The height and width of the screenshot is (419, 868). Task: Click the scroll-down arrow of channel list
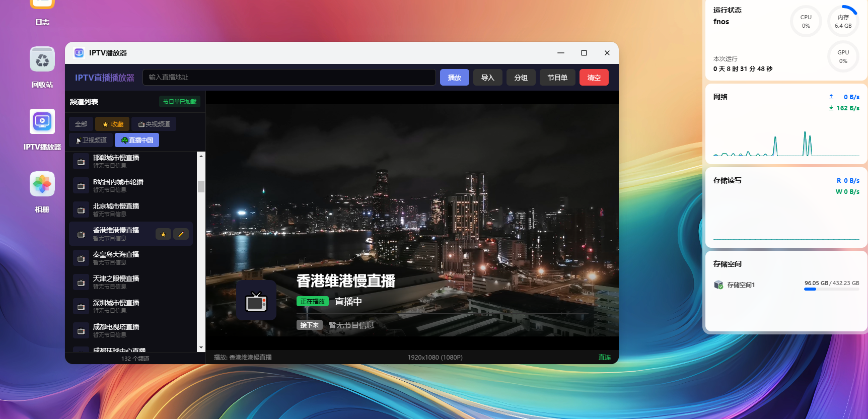pos(201,347)
